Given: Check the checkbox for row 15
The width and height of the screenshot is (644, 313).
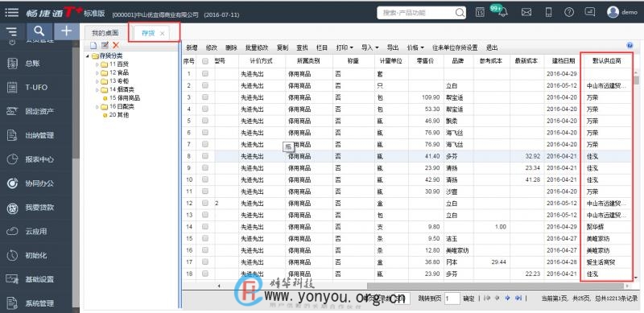Looking at the screenshot, I should point(205,238).
